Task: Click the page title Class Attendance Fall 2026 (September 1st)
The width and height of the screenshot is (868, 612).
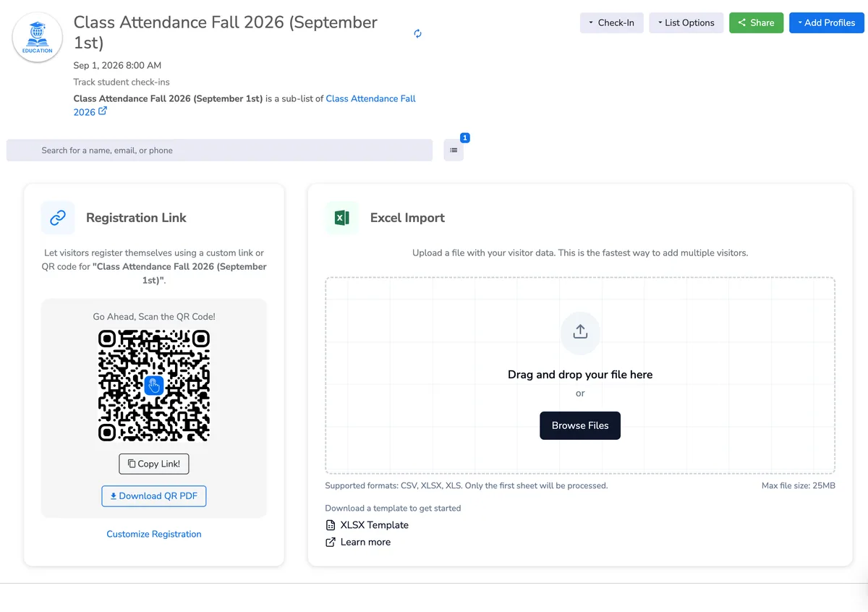Action: point(226,33)
